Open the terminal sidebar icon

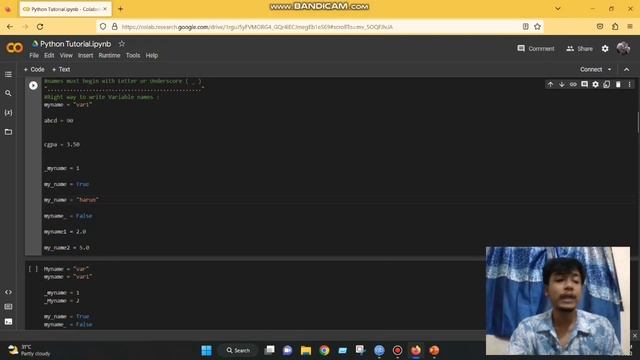(x=8, y=322)
